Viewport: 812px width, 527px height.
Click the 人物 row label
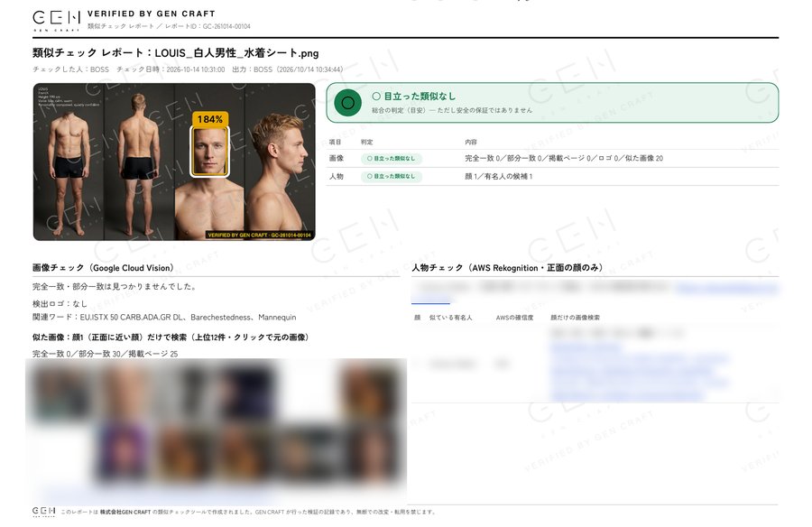[337, 177]
